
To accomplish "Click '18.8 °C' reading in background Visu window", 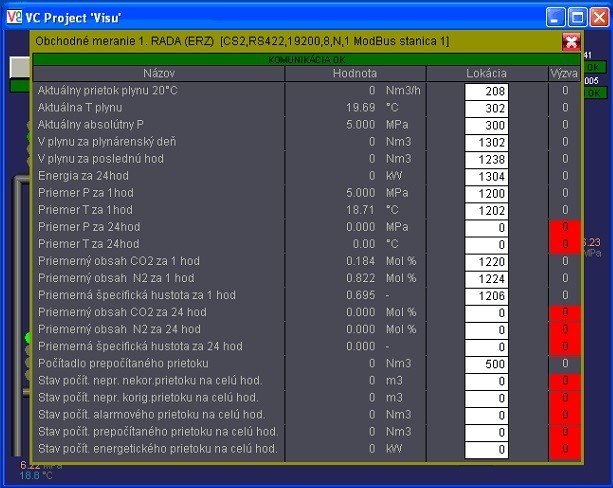I will [x=36, y=476].
